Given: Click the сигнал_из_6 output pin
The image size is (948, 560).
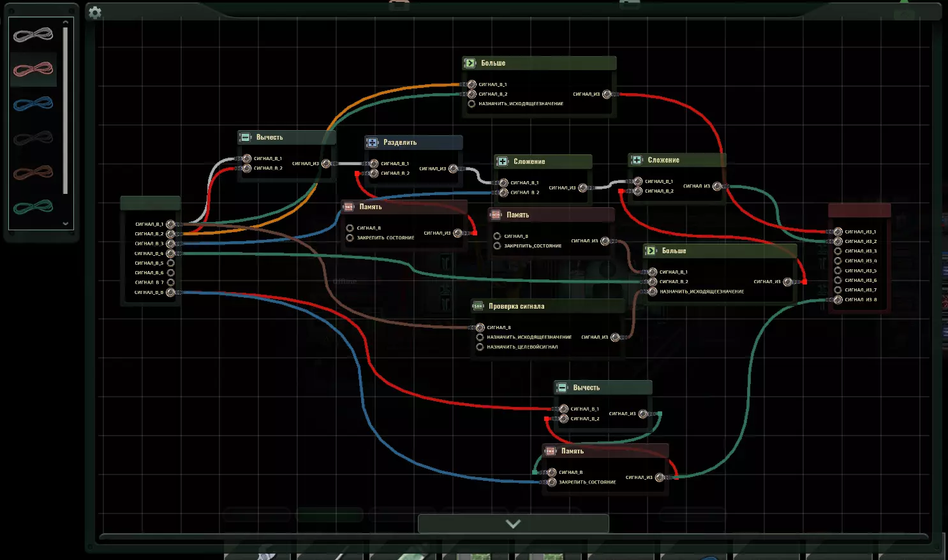Looking at the screenshot, I should pos(838,280).
